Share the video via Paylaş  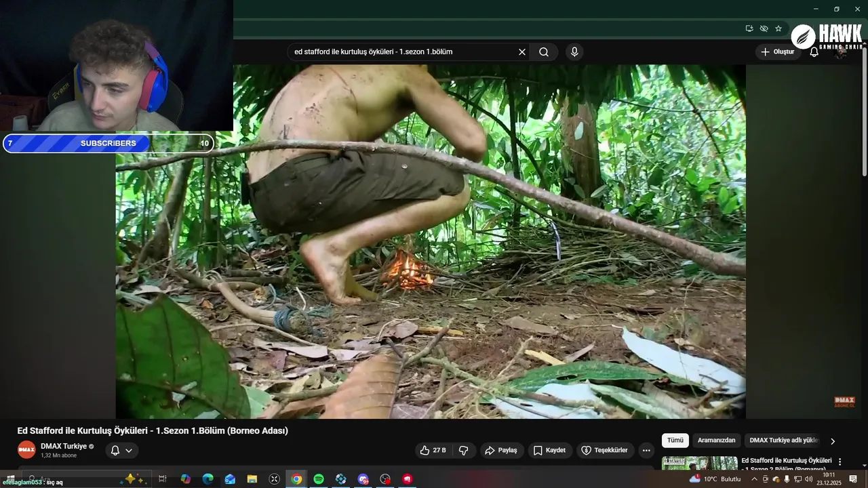click(501, 450)
